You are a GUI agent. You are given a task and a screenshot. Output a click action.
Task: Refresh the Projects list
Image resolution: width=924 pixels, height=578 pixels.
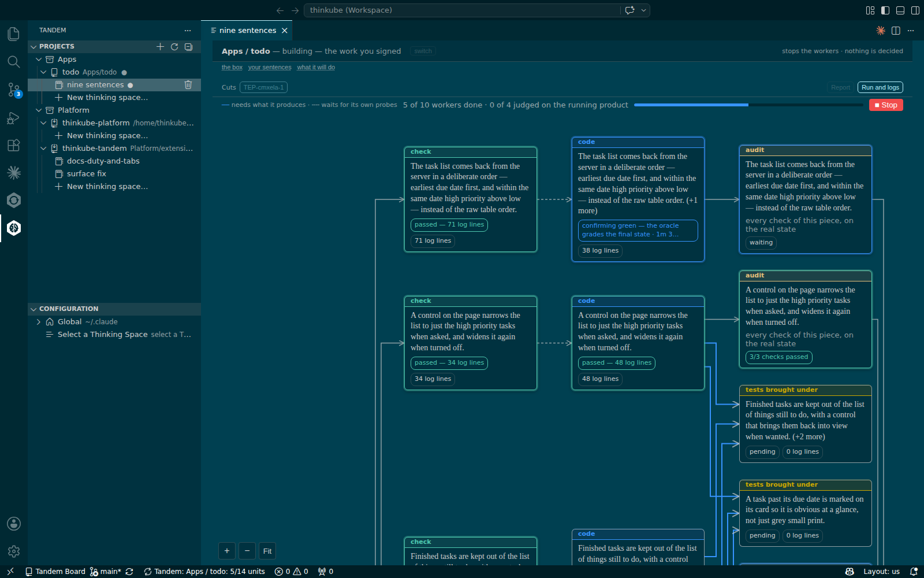point(174,47)
